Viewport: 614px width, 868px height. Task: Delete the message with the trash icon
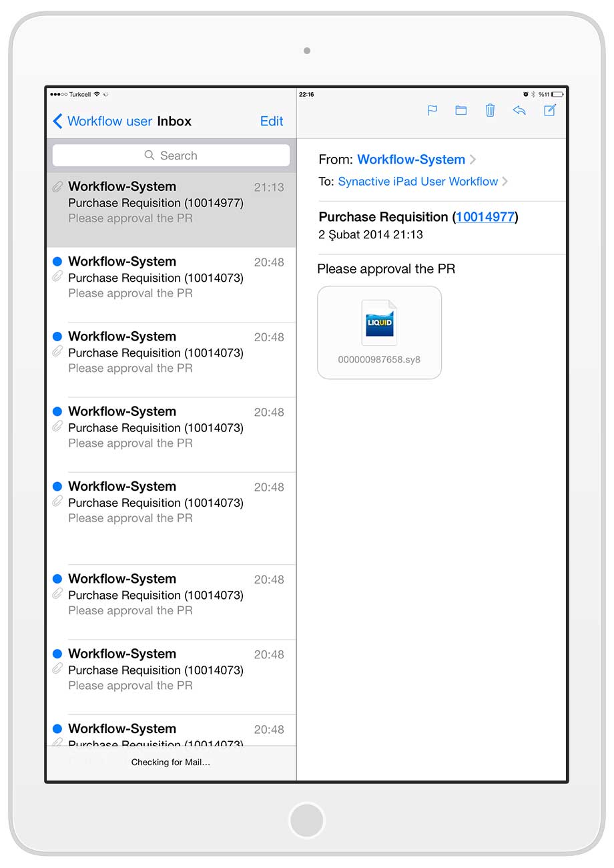[x=490, y=111]
